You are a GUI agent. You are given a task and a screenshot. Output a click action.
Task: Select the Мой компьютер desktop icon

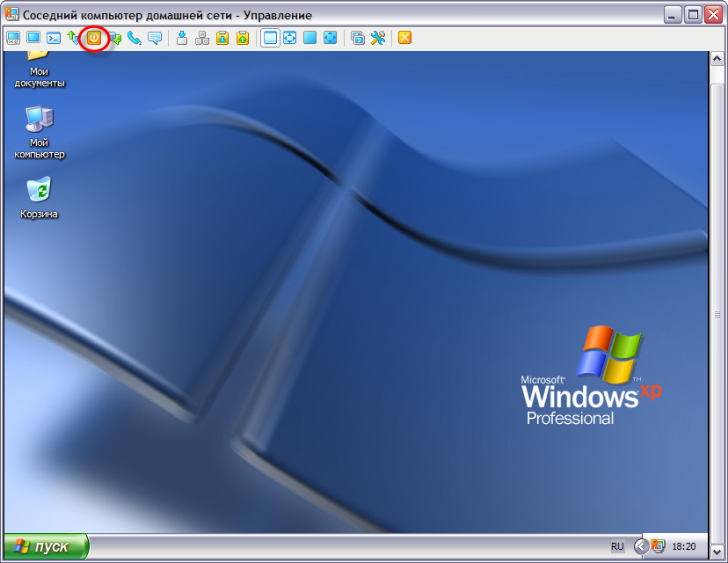coord(40,132)
